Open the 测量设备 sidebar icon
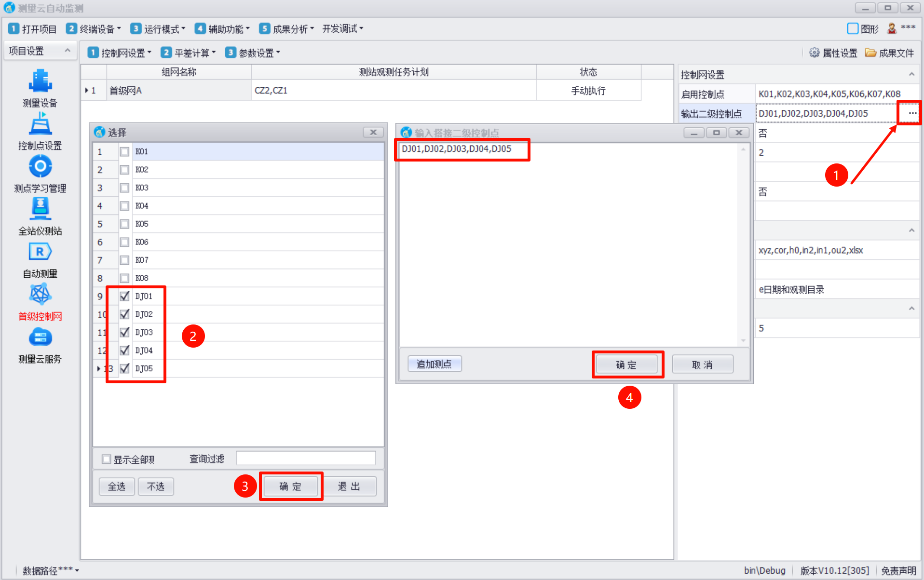Image resolution: width=924 pixels, height=580 pixels. (x=40, y=82)
